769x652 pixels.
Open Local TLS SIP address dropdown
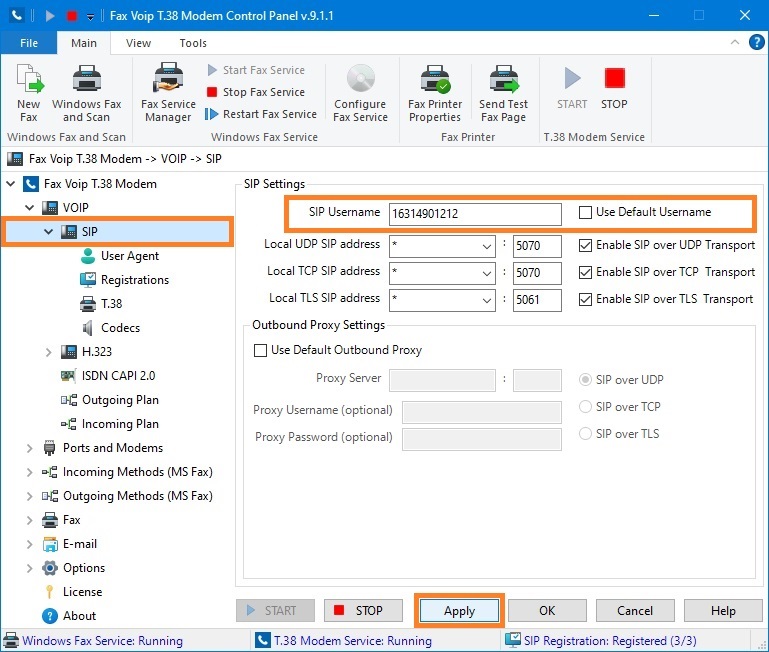(x=487, y=300)
